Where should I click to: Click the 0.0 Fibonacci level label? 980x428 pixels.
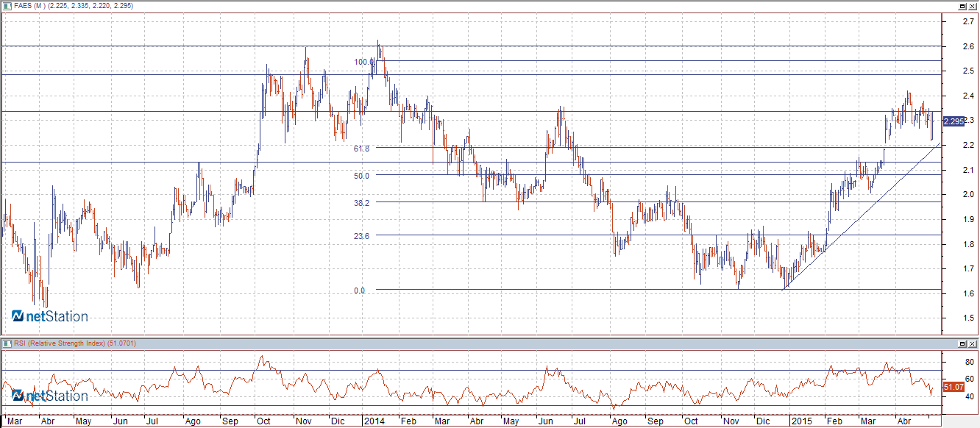(359, 291)
